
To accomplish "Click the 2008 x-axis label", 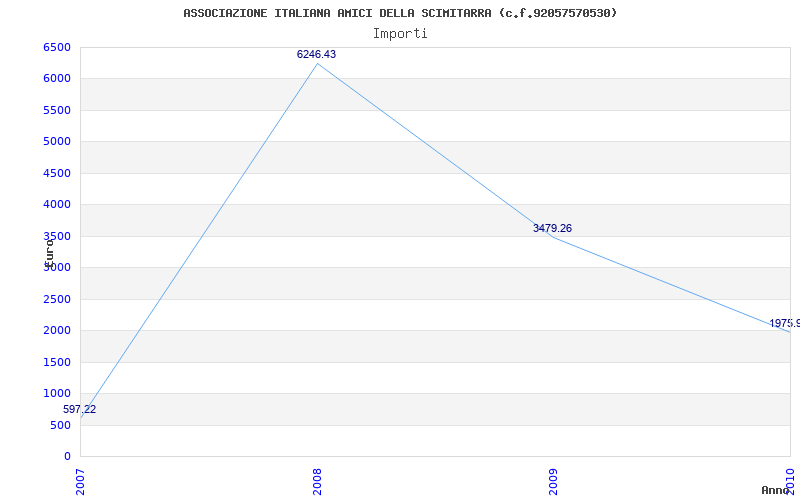I will [317, 482].
